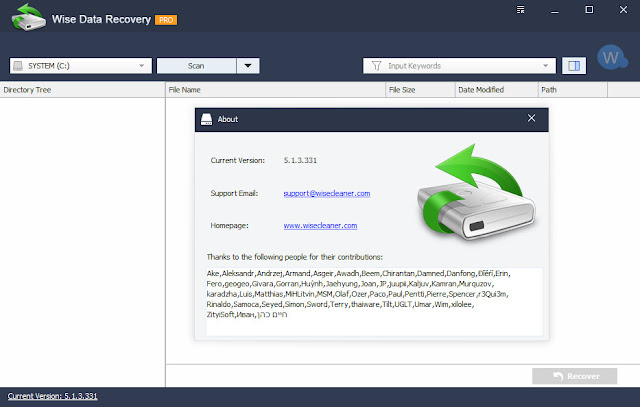Click the contributors names text box
Screen dimensions: 640x407
(375, 302)
